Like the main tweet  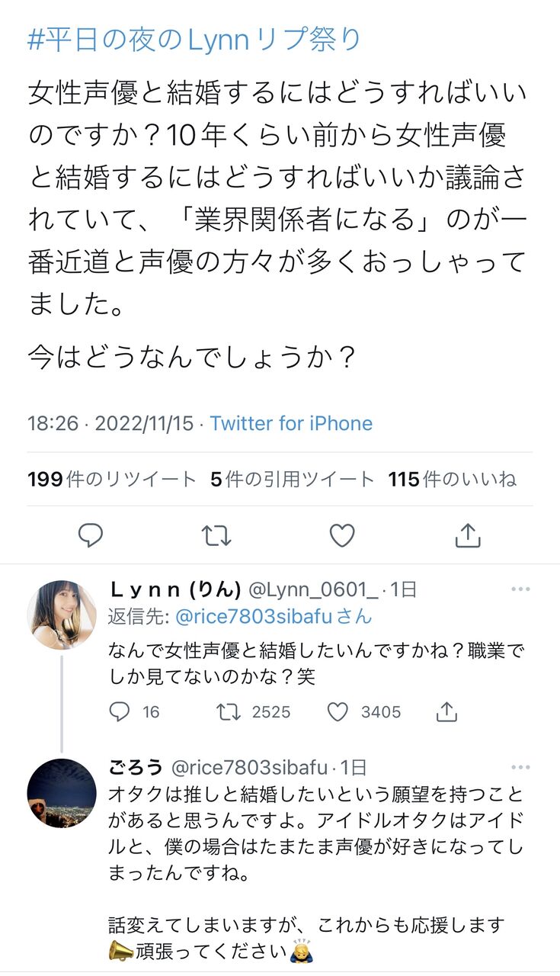342,535
